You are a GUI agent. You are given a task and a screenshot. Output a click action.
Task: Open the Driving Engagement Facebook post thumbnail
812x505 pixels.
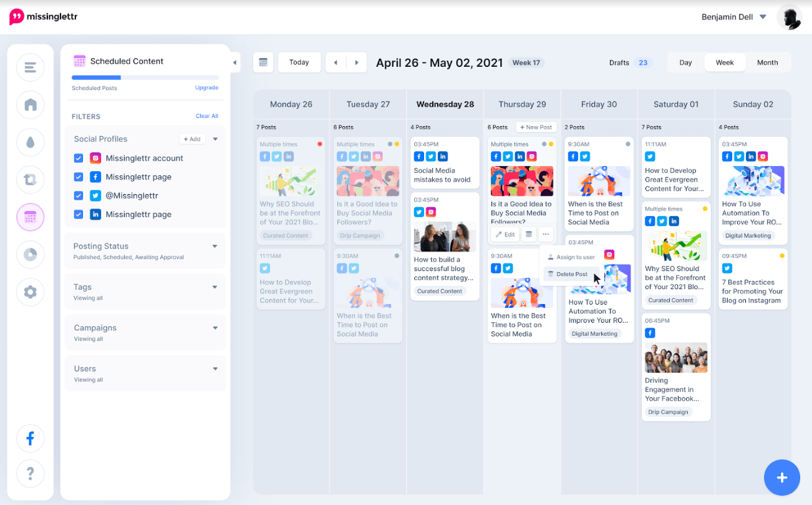(676, 357)
